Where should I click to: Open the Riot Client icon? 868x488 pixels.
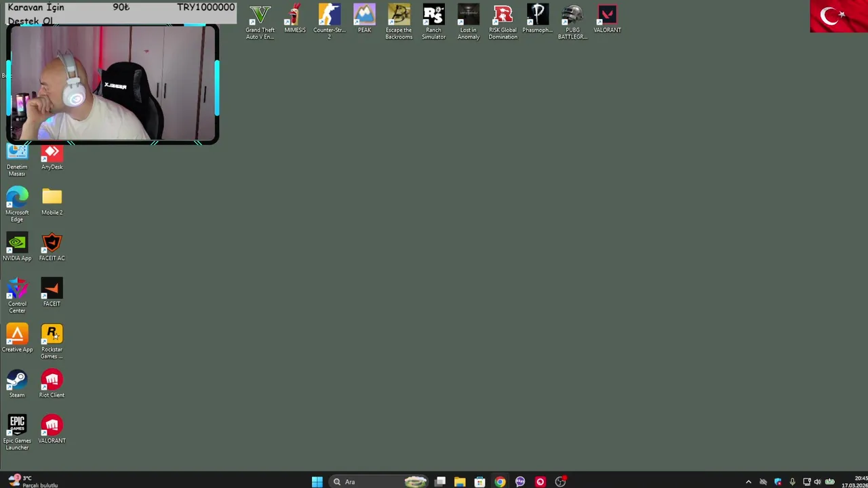[52, 384]
